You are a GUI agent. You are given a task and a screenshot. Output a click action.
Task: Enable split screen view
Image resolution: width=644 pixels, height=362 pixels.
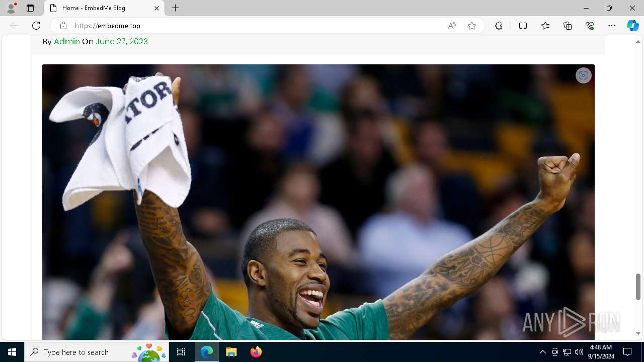[523, 26]
